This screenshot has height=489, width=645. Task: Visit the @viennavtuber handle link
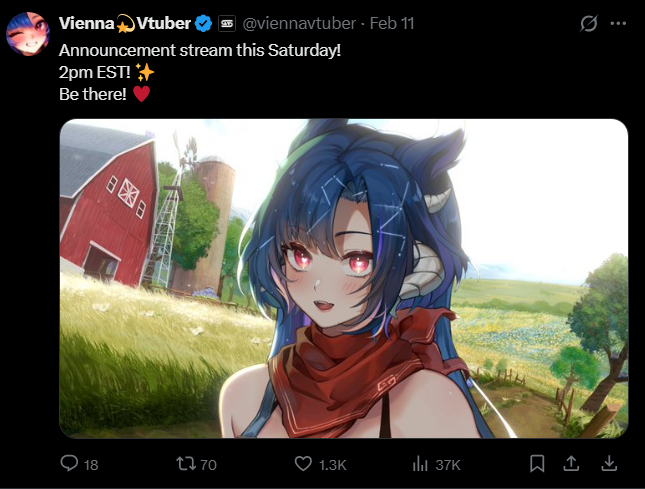pyautogui.click(x=299, y=23)
